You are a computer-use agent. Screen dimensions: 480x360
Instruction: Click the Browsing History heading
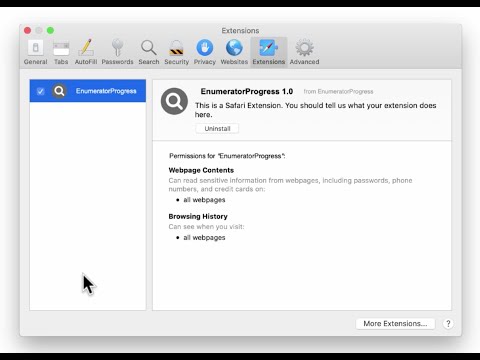[198, 216]
